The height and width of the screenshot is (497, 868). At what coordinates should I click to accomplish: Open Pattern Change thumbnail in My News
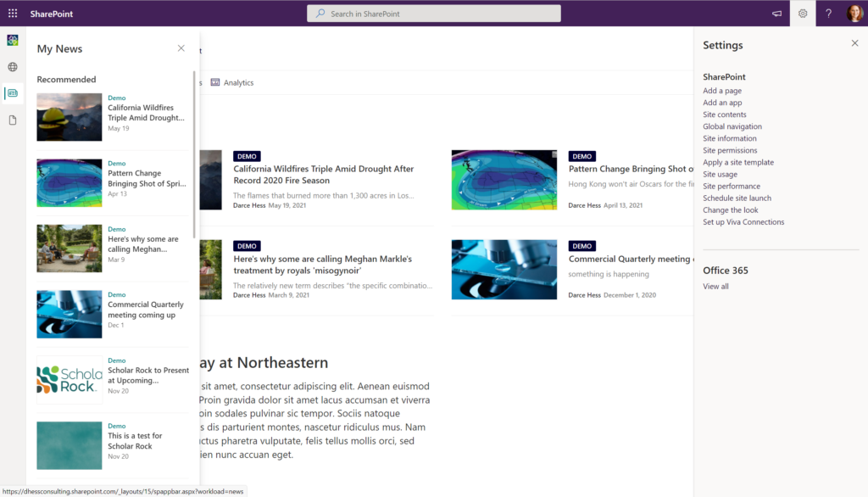pos(70,183)
